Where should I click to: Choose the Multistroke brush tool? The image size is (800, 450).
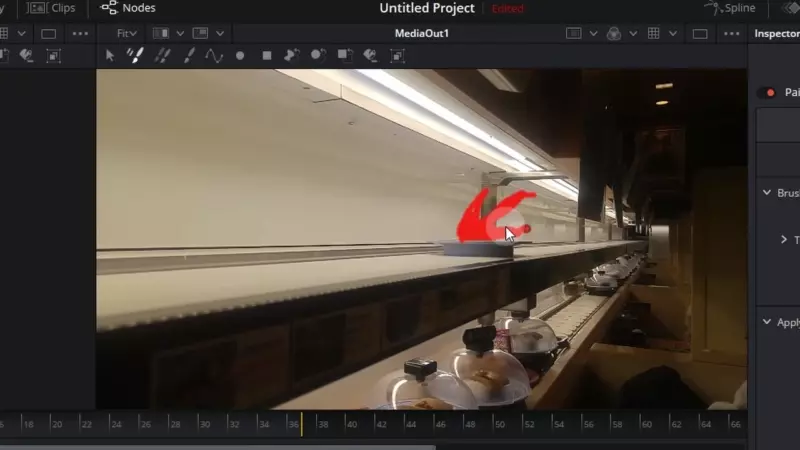pyautogui.click(x=135, y=55)
